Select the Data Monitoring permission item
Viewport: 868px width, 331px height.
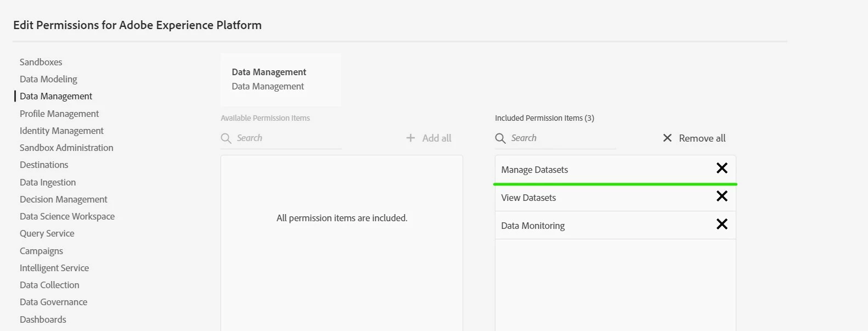click(615, 225)
